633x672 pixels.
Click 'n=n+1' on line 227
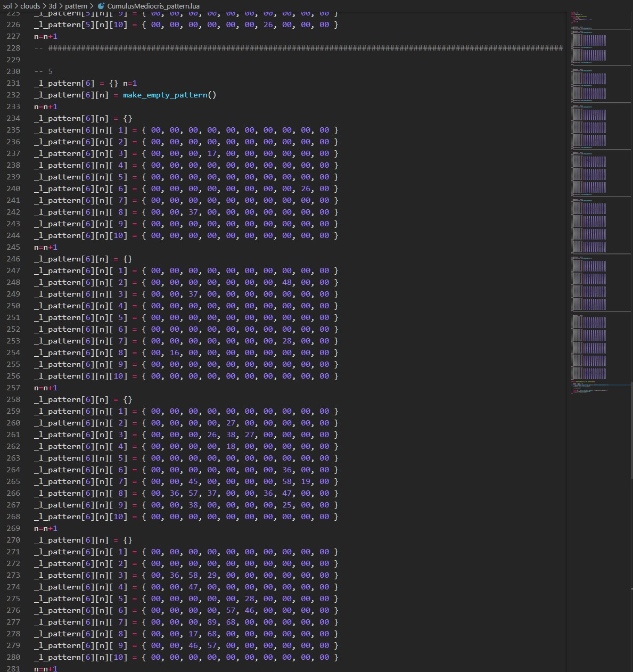(x=46, y=36)
